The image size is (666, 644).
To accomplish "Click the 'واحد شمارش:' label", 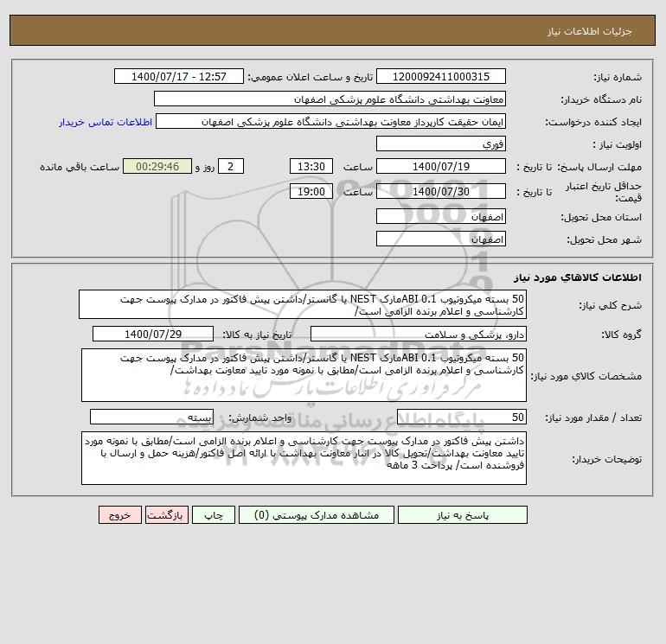I will click(x=260, y=418).
